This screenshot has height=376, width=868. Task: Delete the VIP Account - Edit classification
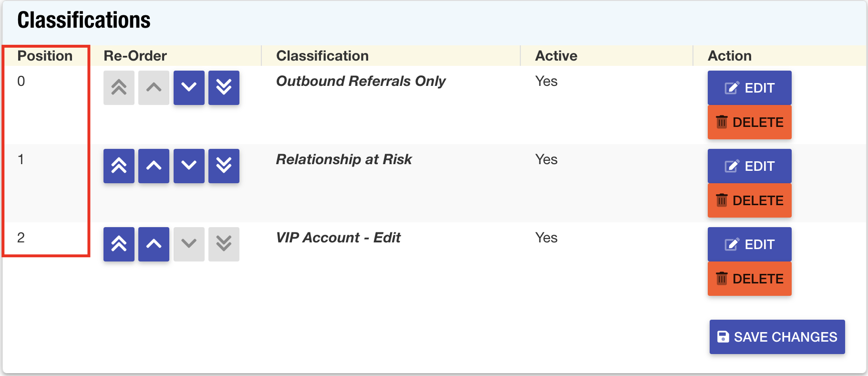[749, 279]
